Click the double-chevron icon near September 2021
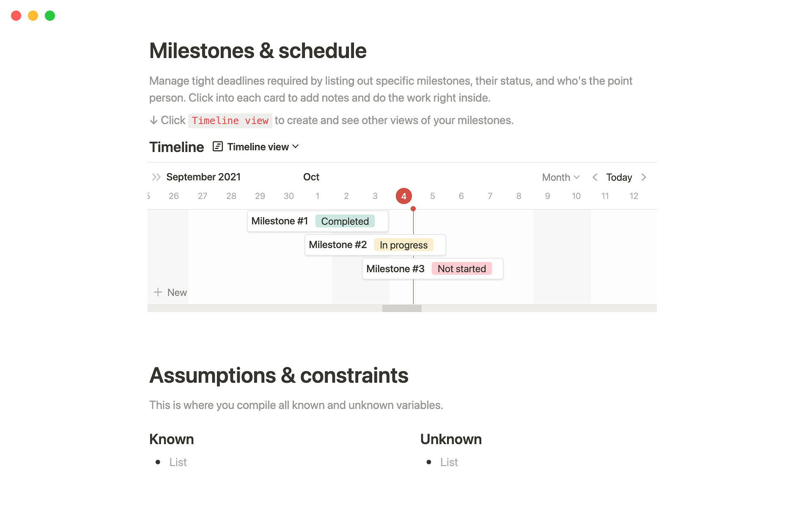Screen dimensions: 812x508 pos(156,177)
